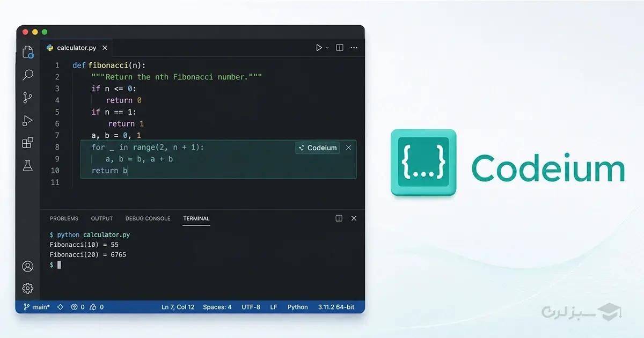Open the warnings count in status bar
The image size is (644, 338).
coord(97,307)
